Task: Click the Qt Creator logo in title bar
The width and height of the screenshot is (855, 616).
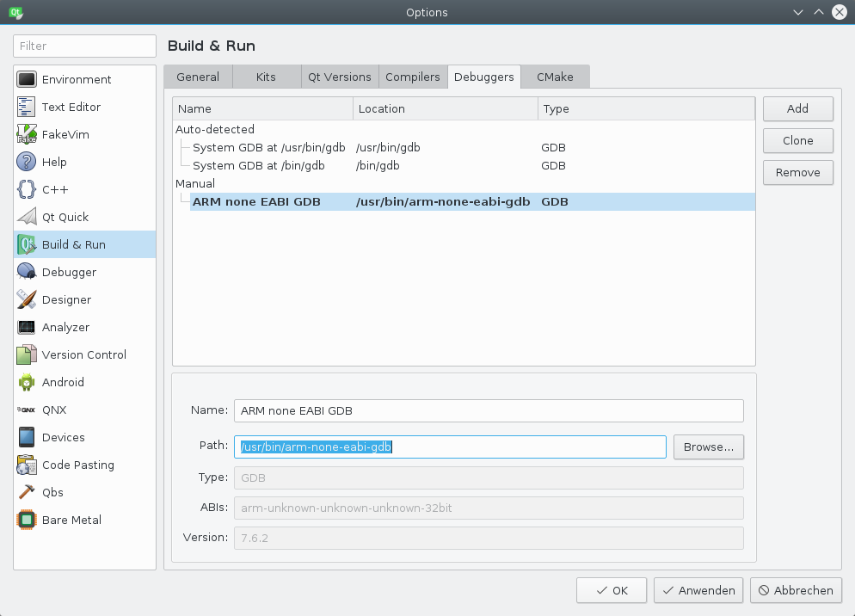Action: (15, 12)
